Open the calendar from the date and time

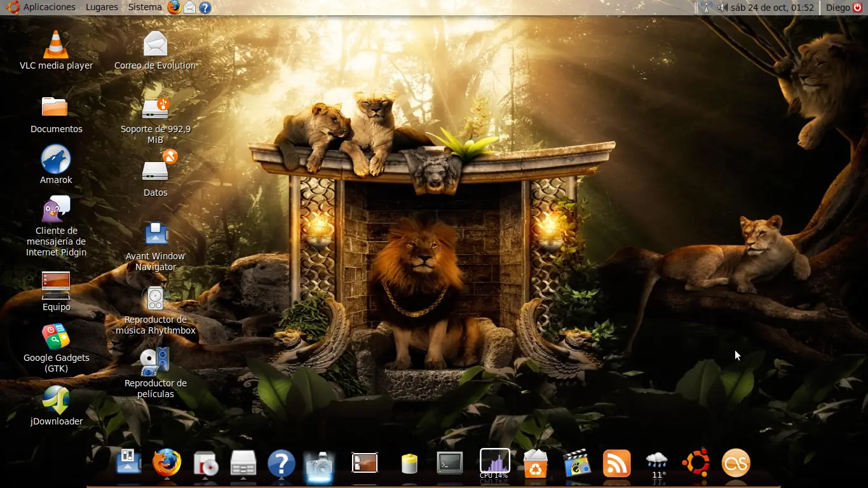[773, 8]
